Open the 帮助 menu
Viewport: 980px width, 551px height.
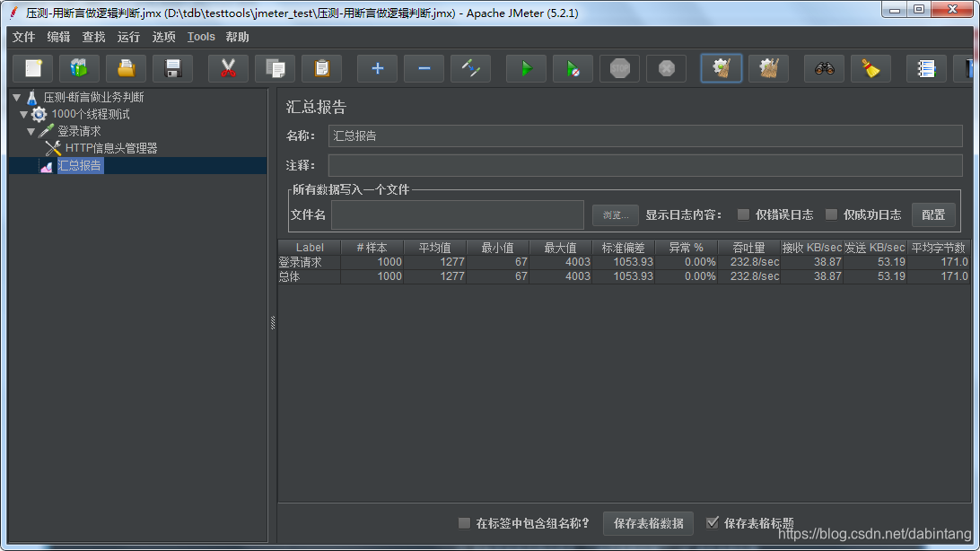click(238, 37)
